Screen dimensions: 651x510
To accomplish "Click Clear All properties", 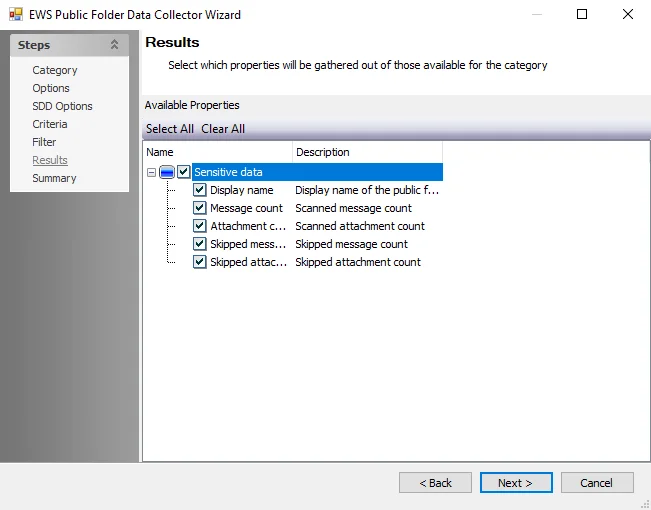I will (223, 129).
